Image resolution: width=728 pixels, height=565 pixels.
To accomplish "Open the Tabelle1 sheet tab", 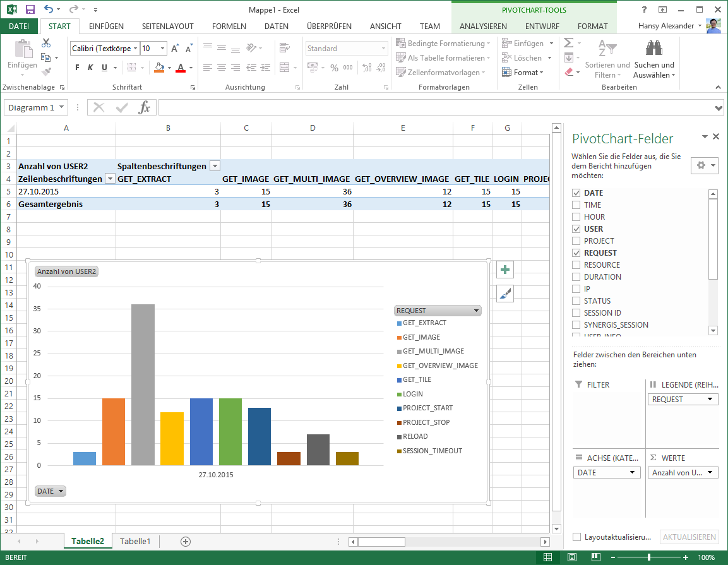I will coord(135,541).
